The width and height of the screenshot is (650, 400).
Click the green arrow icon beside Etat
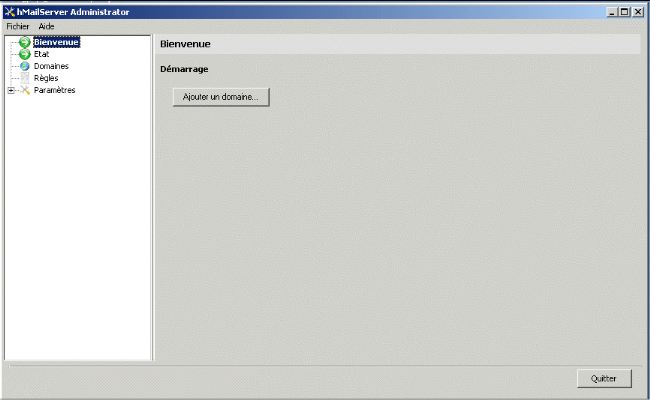pyautogui.click(x=24, y=54)
